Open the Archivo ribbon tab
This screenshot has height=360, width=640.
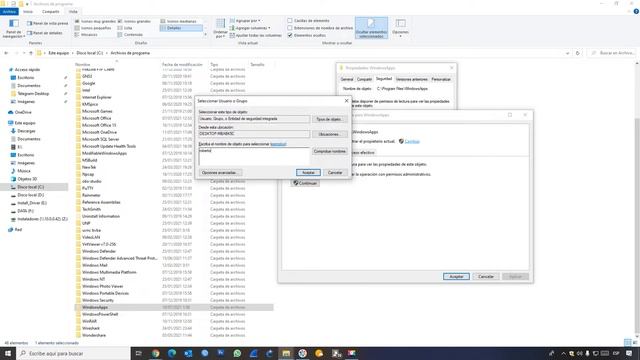(x=9, y=11)
